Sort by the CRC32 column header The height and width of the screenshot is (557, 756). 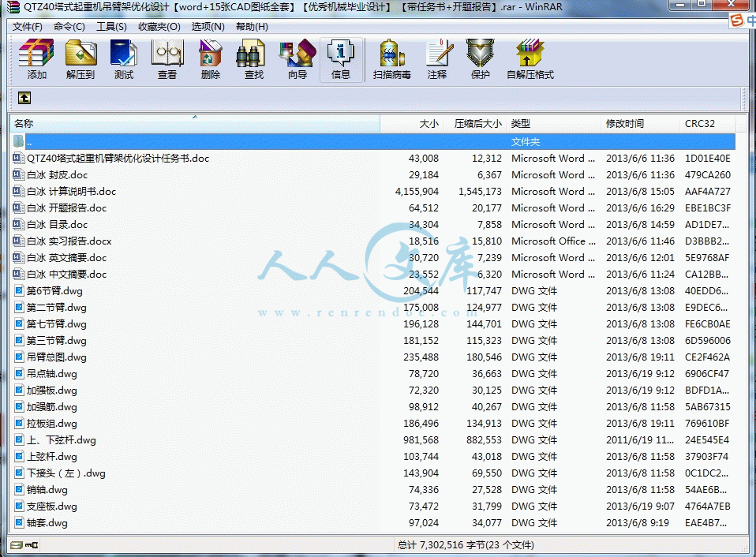pos(707,123)
